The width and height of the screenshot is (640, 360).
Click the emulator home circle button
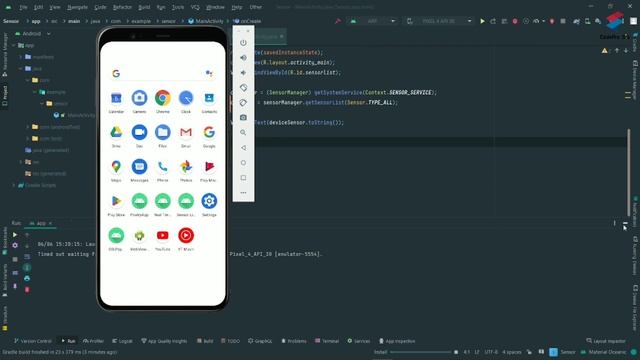pos(243,163)
